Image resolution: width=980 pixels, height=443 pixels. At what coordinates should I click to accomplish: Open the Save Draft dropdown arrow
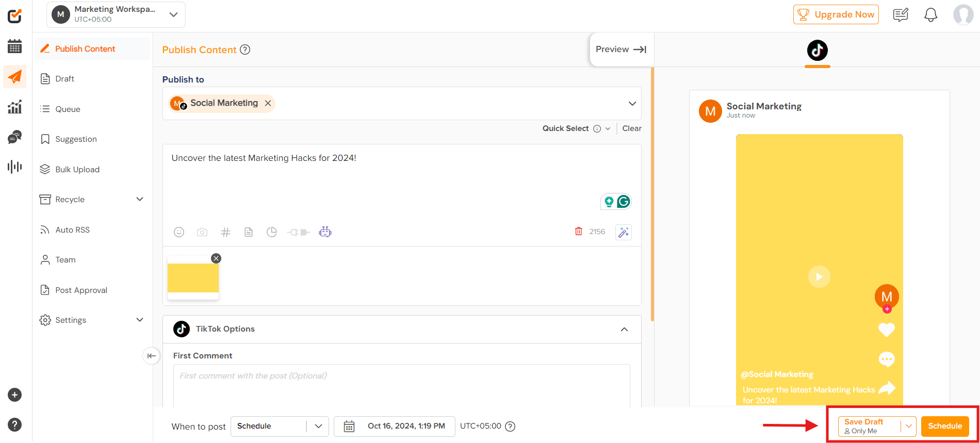tap(908, 426)
